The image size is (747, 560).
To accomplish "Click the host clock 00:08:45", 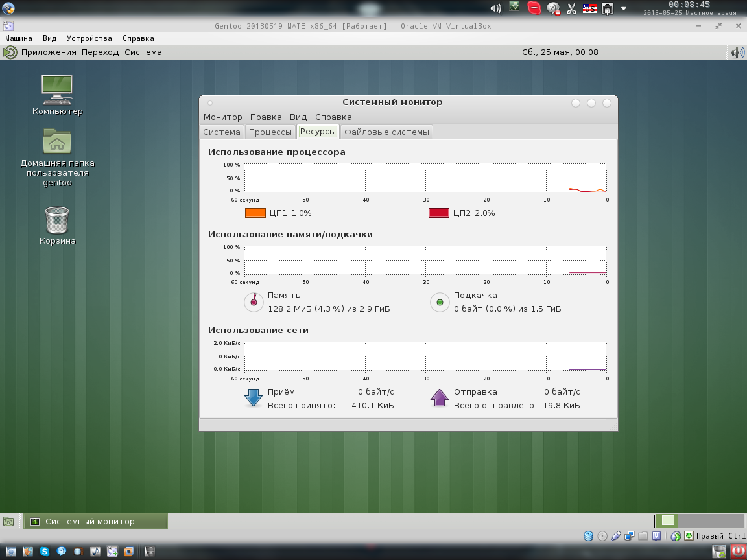I will 689,5.
